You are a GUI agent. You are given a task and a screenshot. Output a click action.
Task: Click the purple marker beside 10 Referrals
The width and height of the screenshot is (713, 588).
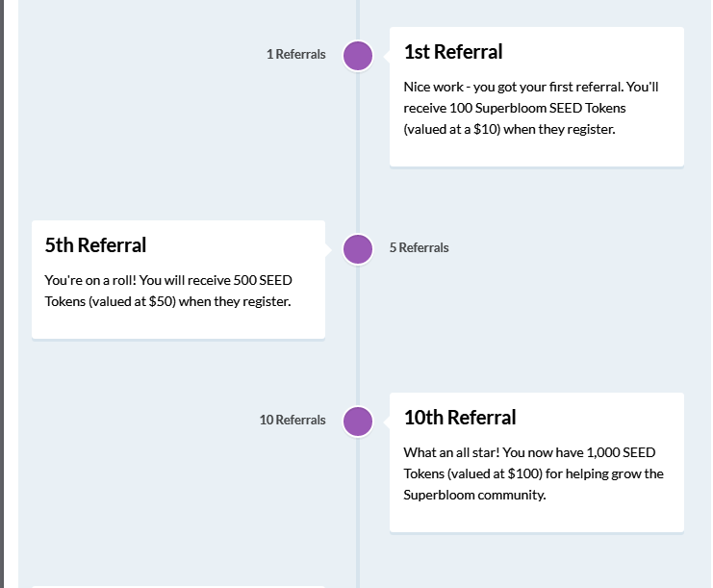pyautogui.click(x=358, y=422)
